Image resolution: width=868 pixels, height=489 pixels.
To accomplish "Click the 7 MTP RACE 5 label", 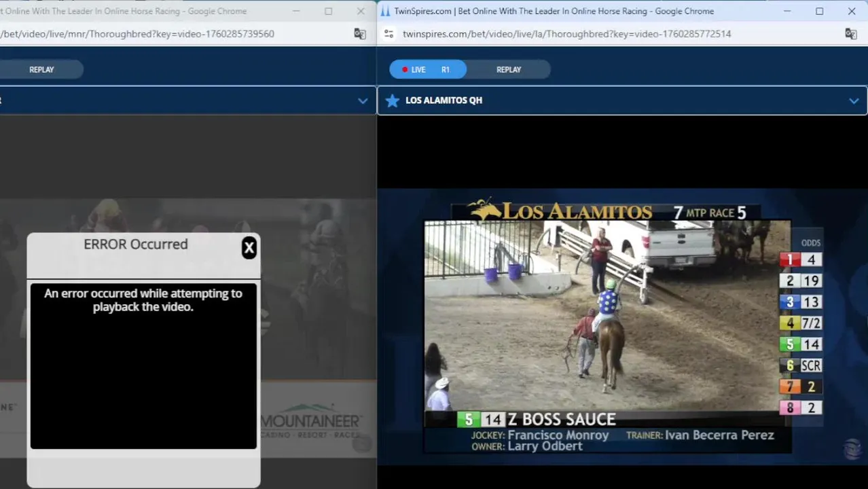I will click(710, 213).
